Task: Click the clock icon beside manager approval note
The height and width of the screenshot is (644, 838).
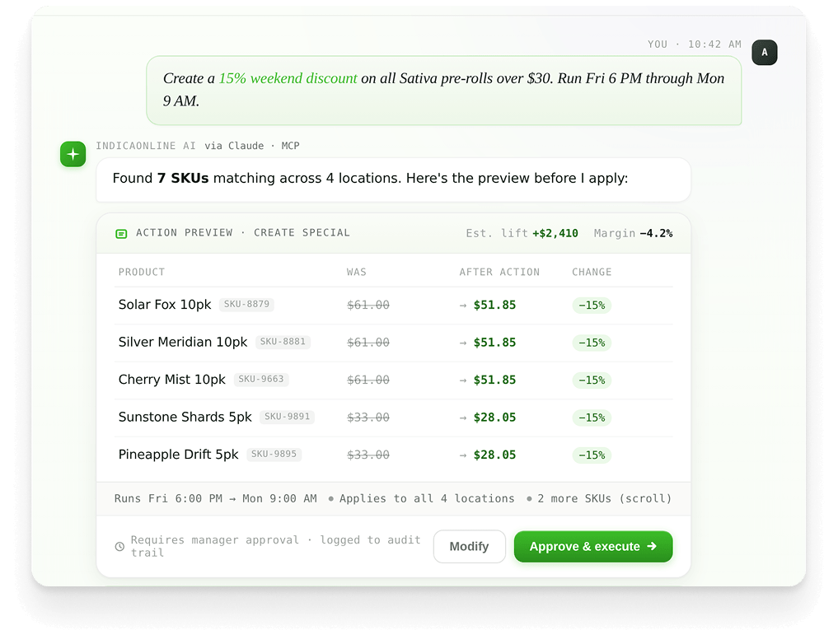Action: [119, 547]
